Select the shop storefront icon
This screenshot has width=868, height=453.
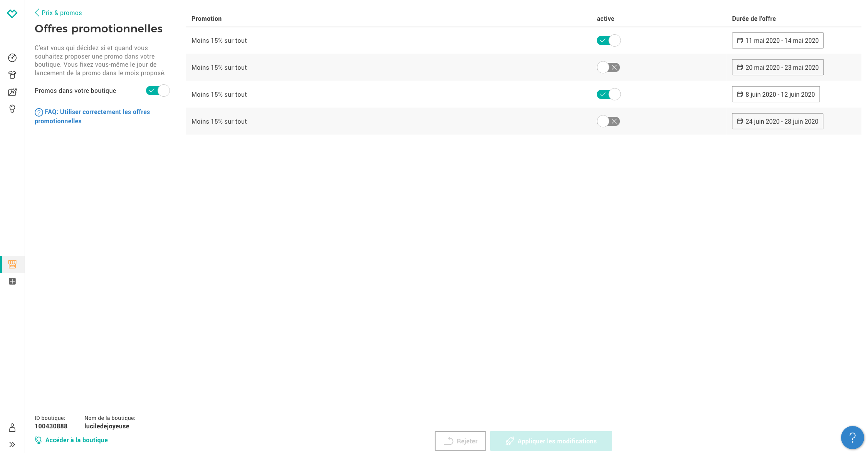pos(12,264)
